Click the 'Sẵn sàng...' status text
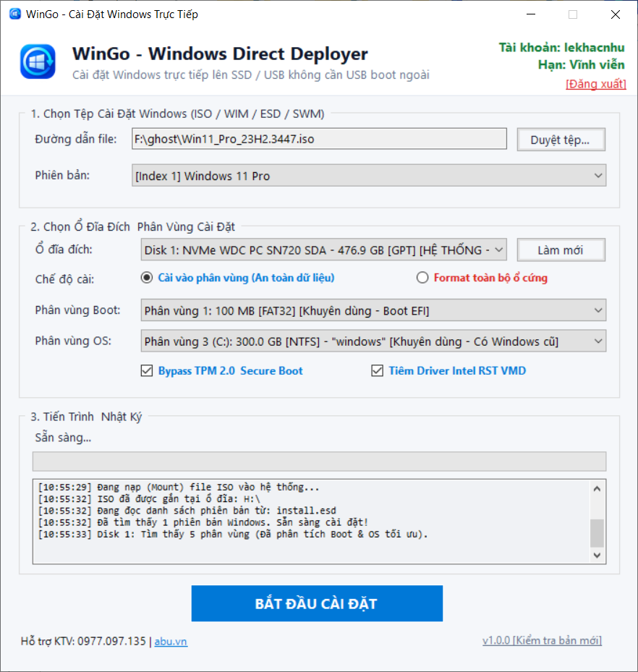This screenshot has width=638, height=672. point(63,438)
